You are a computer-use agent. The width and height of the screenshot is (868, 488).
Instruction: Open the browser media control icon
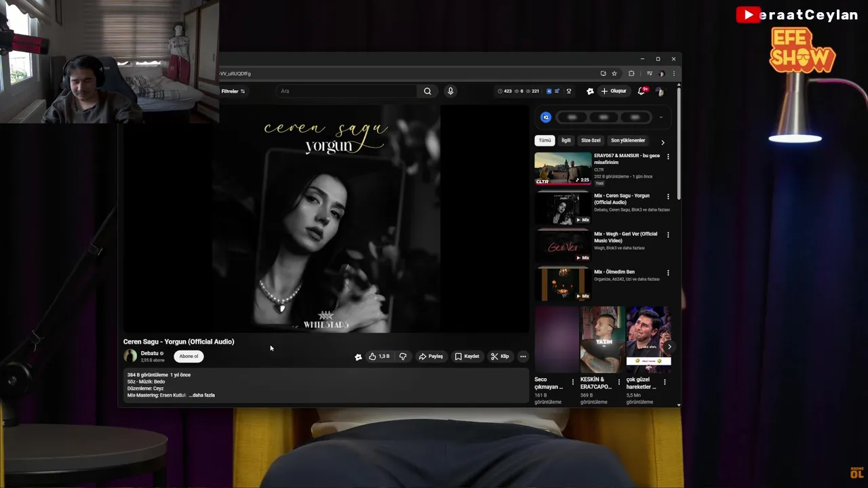click(x=649, y=73)
